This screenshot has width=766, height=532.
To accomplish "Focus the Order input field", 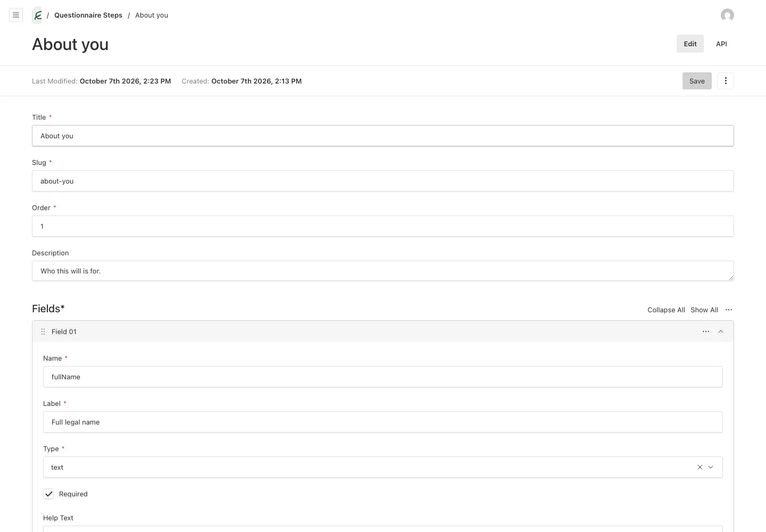I will tap(383, 226).
